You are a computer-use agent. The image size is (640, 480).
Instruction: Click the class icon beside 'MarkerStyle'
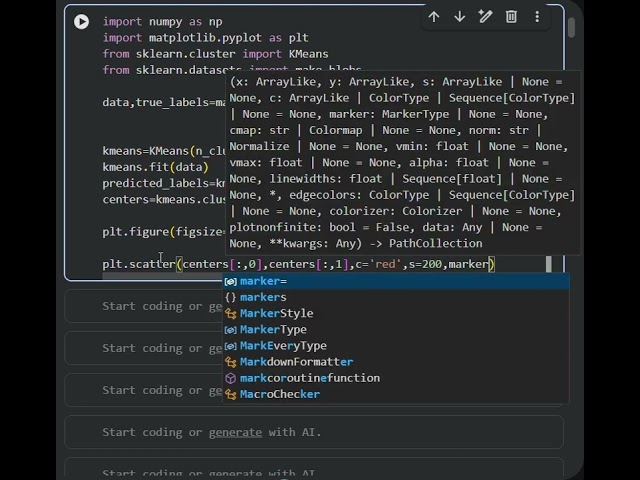coord(231,313)
